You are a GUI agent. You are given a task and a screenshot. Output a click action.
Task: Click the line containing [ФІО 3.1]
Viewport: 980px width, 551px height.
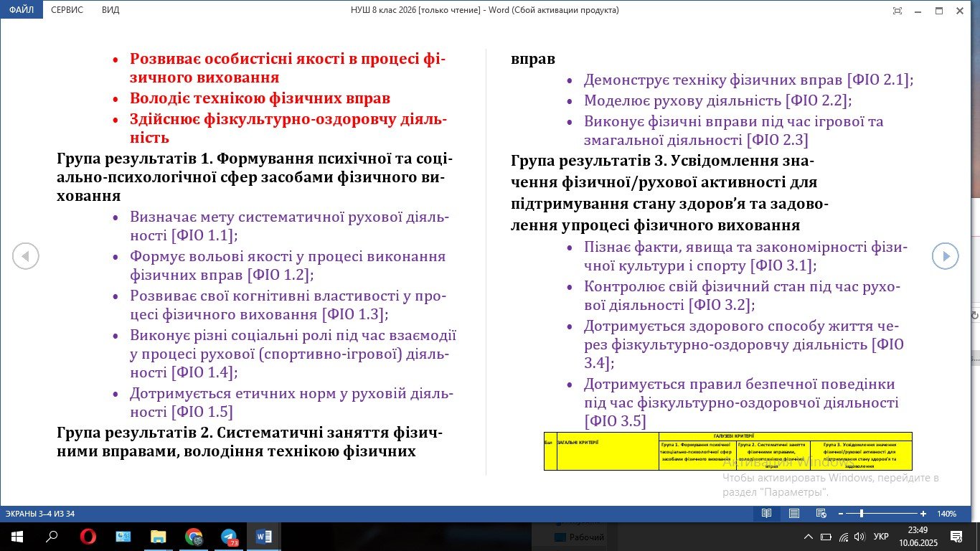[x=700, y=265]
